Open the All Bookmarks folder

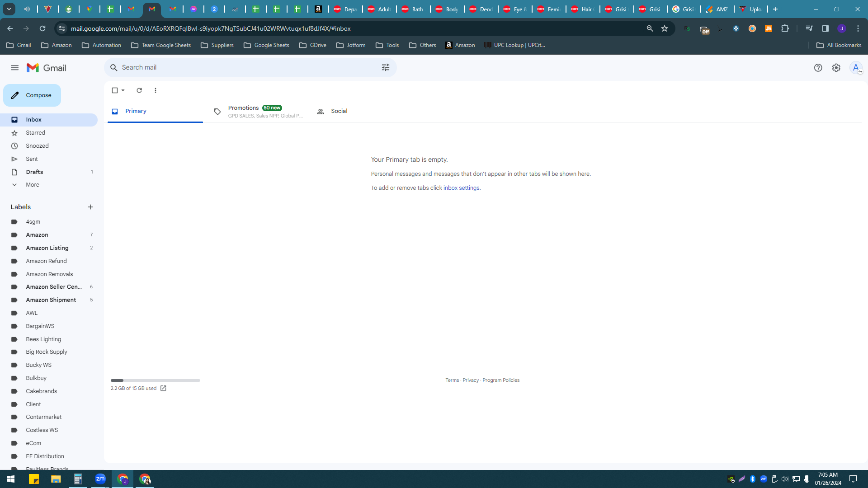[x=839, y=45]
